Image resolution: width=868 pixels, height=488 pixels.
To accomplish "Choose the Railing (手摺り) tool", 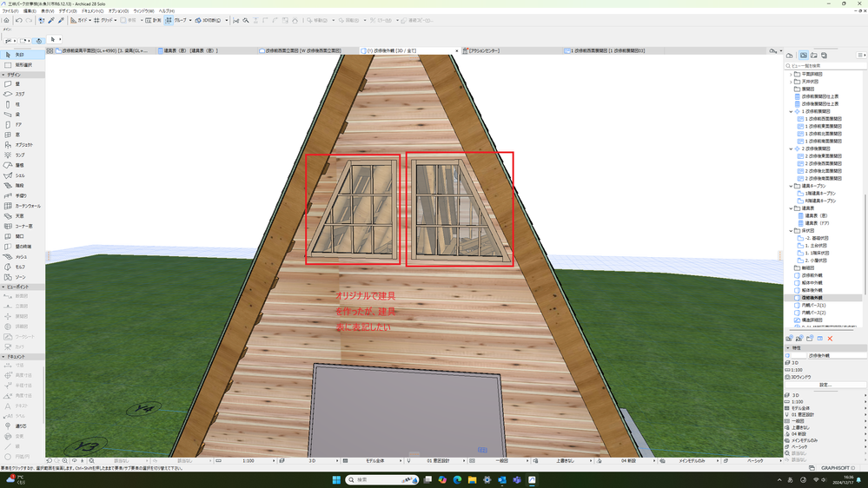I will pyautogui.click(x=22, y=195).
